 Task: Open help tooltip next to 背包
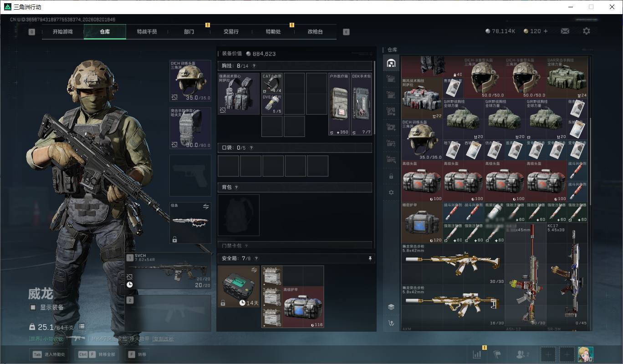[x=236, y=187]
